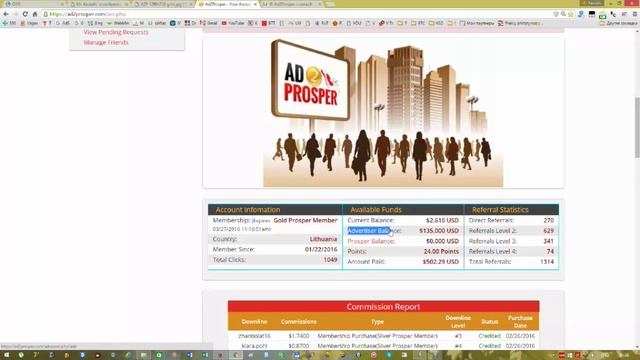This screenshot has width=640, height=360.
Task: Click the Ad2Prosper banner image
Action: pyautogui.click(x=383, y=113)
